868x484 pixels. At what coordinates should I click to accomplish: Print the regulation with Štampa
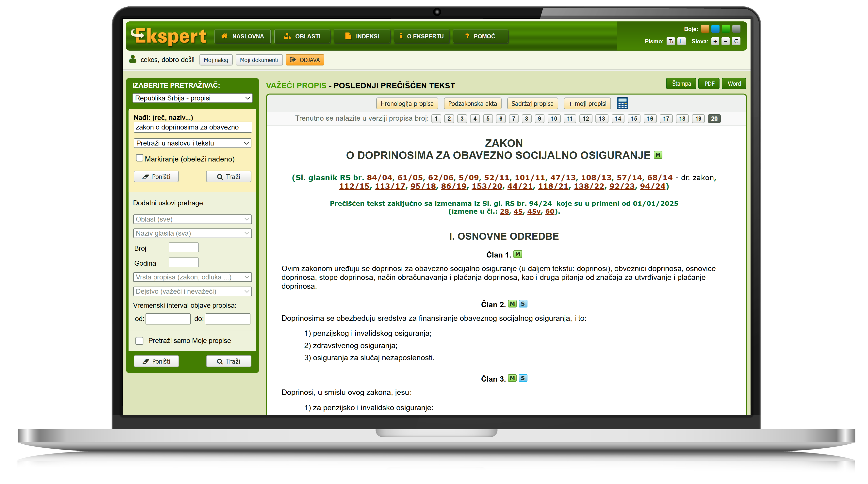pyautogui.click(x=681, y=83)
